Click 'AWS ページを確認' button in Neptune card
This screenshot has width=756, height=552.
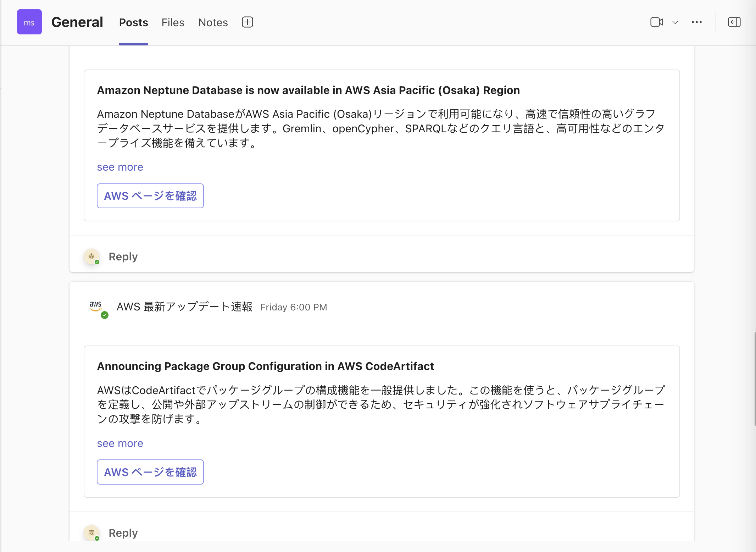click(x=150, y=196)
